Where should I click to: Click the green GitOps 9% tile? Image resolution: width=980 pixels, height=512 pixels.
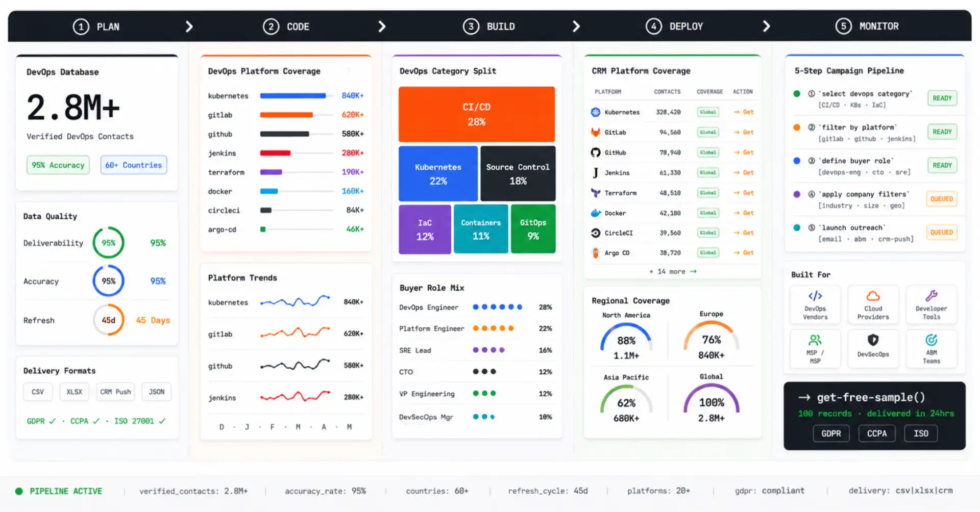pos(533,229)
